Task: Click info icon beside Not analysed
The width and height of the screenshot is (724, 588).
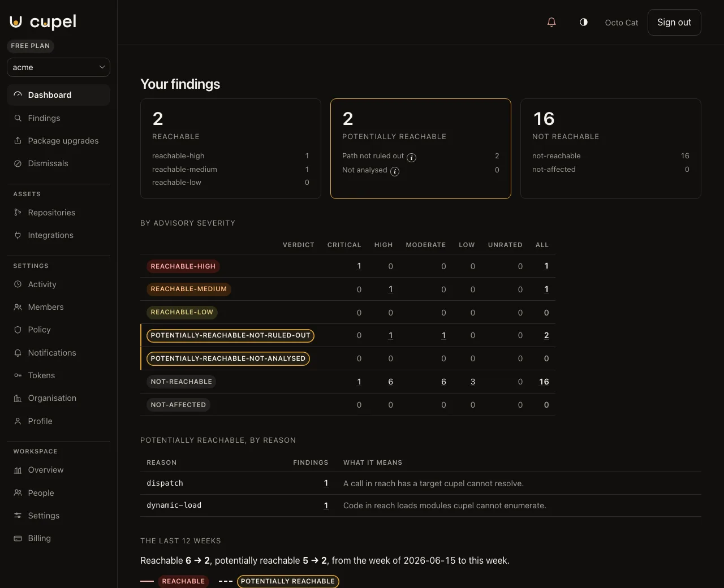Action: pyautogui.click(x=395, y=171)
